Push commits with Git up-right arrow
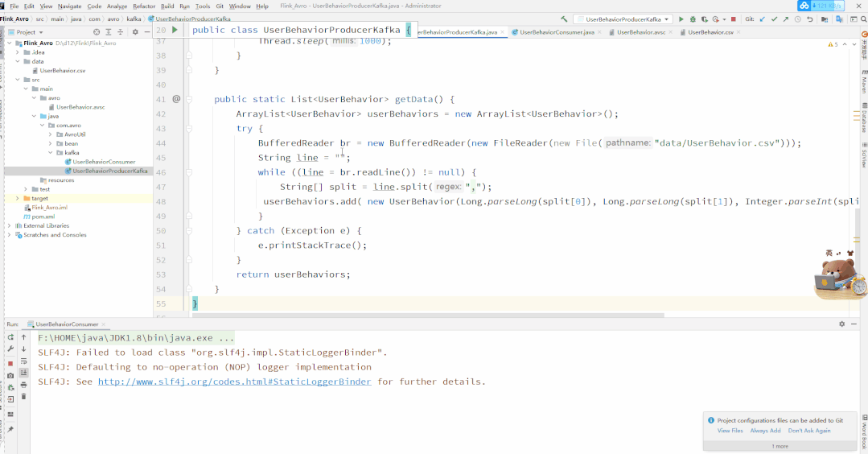Image resolution: width=868 pixels, height=454 pixels. pyautogui.click(x=785, y=19)
